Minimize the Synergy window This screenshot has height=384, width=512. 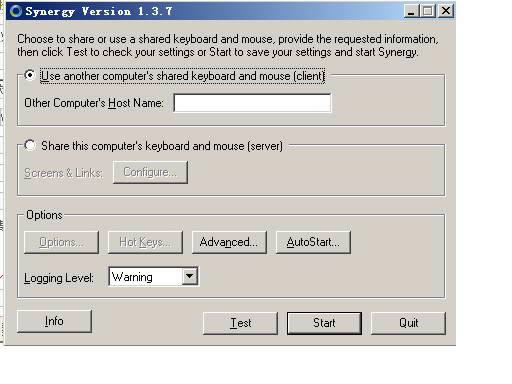(411, 11)
